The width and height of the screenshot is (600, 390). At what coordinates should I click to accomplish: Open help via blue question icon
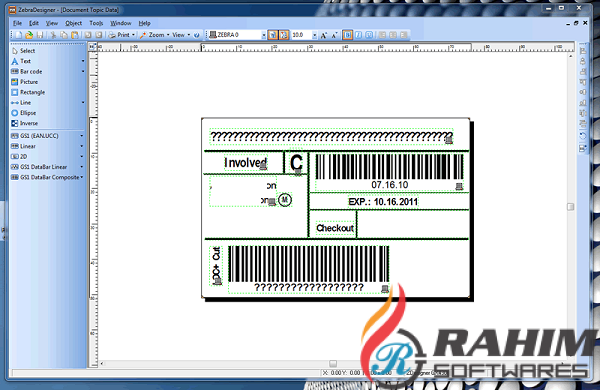197,35
